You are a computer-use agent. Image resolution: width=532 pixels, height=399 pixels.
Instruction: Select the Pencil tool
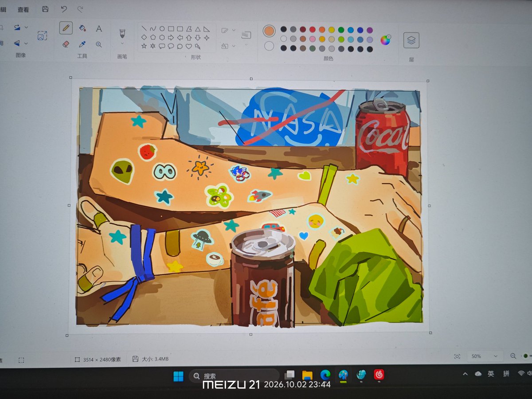[66, 27]
